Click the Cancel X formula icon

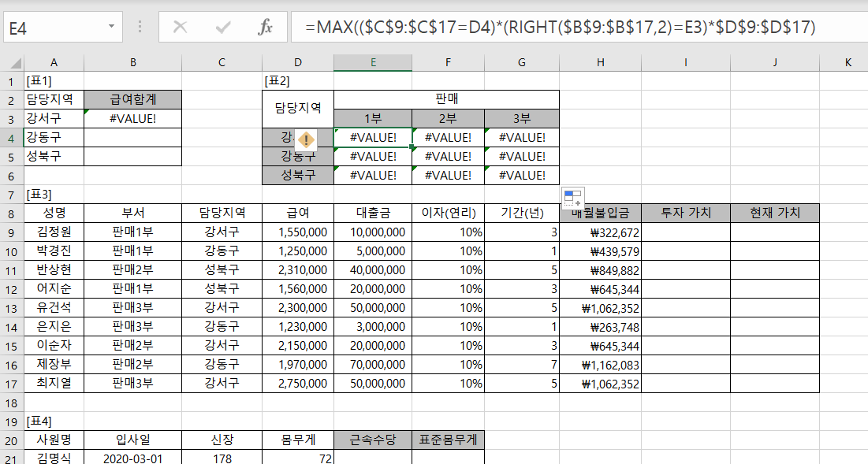point(180,28)
